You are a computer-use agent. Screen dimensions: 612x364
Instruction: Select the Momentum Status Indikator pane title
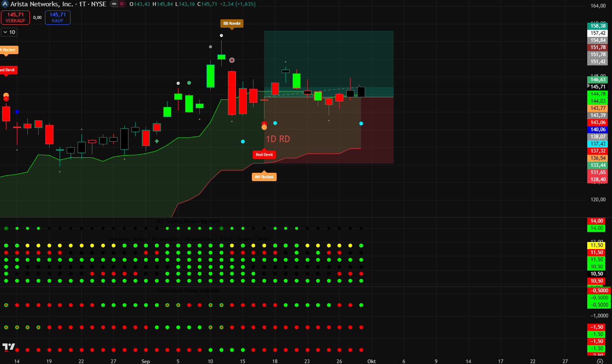pyautogui.click(x=188, y=291)
